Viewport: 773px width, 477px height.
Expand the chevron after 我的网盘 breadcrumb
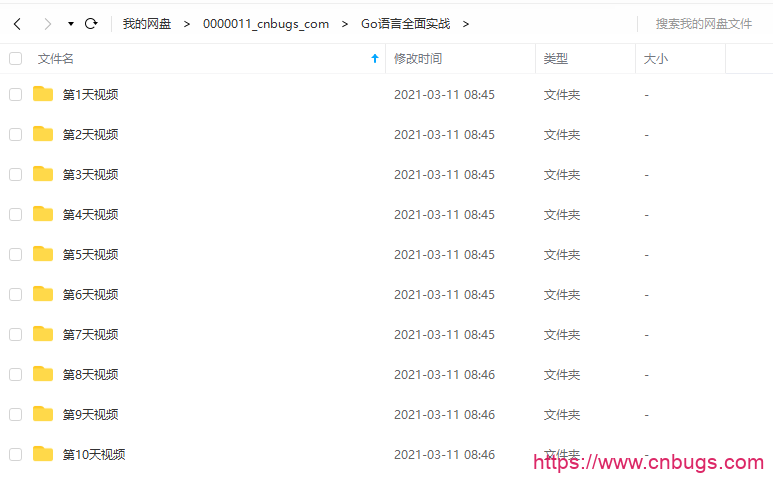click(187, 24)
